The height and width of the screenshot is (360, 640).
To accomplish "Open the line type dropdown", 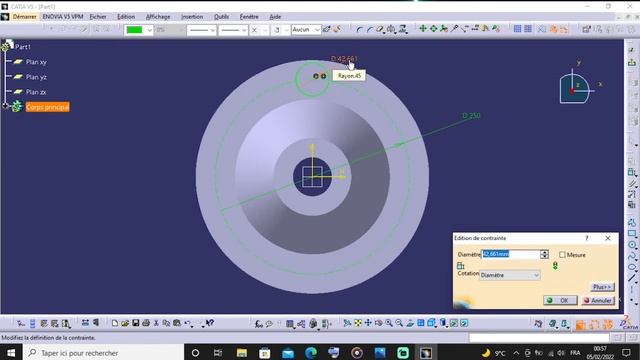I will [233, 30].
